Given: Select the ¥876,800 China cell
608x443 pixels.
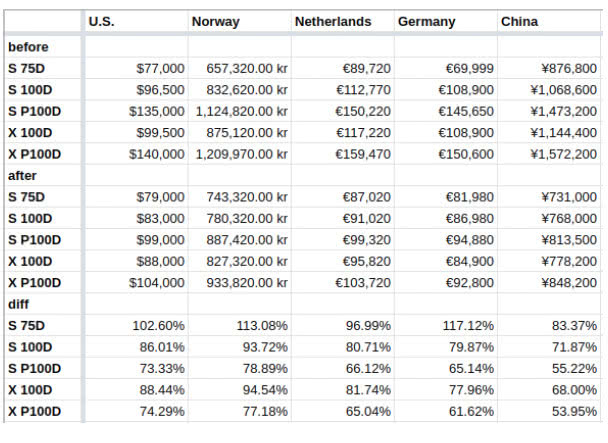Looking at the screenshot, I should click(549, 68).
